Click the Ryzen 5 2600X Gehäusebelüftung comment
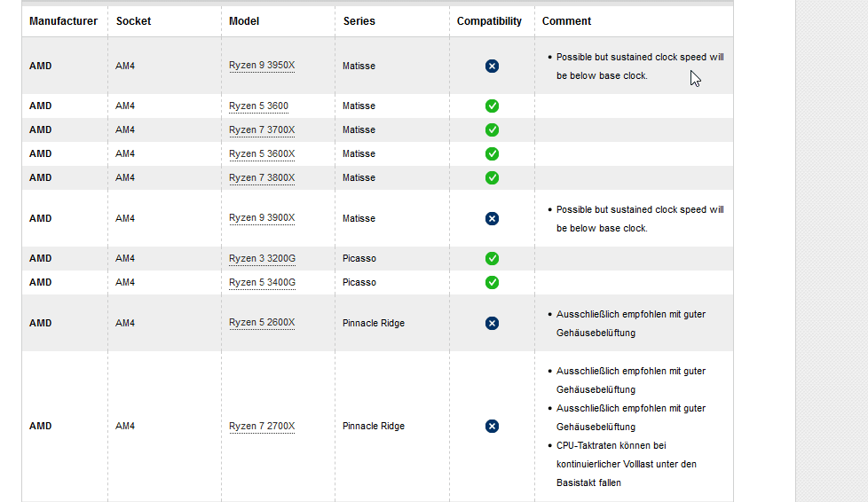Screen dimensions: 868x502 pos(630,323)
